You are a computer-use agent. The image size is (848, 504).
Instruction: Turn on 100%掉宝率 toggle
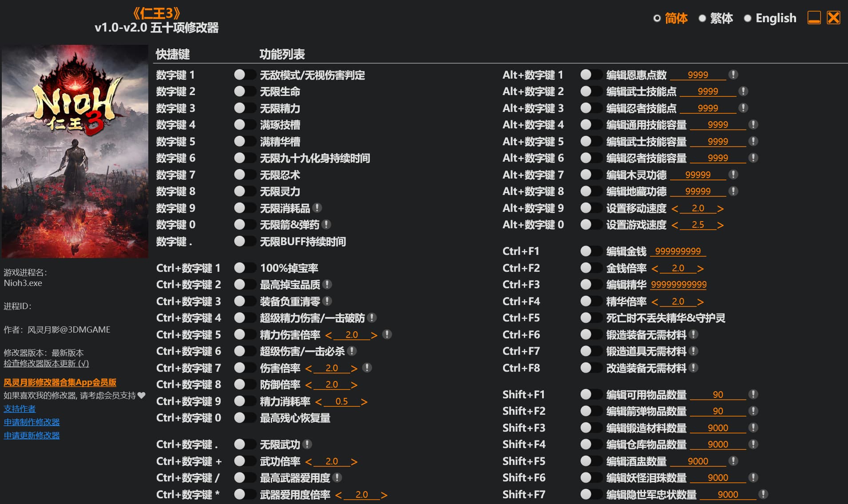coord(245,268)
